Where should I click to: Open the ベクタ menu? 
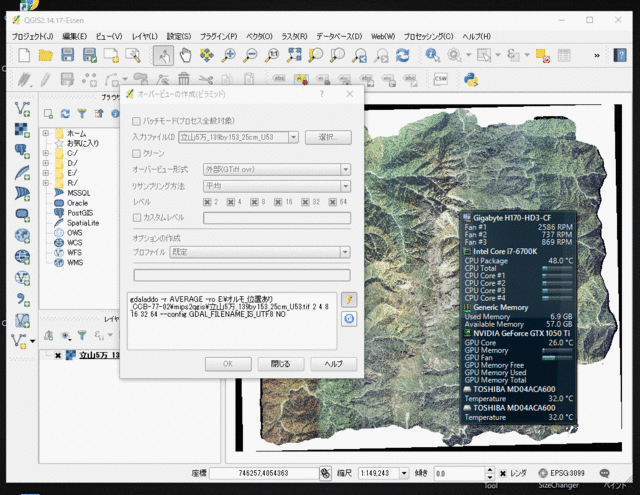tap(259, 36)
